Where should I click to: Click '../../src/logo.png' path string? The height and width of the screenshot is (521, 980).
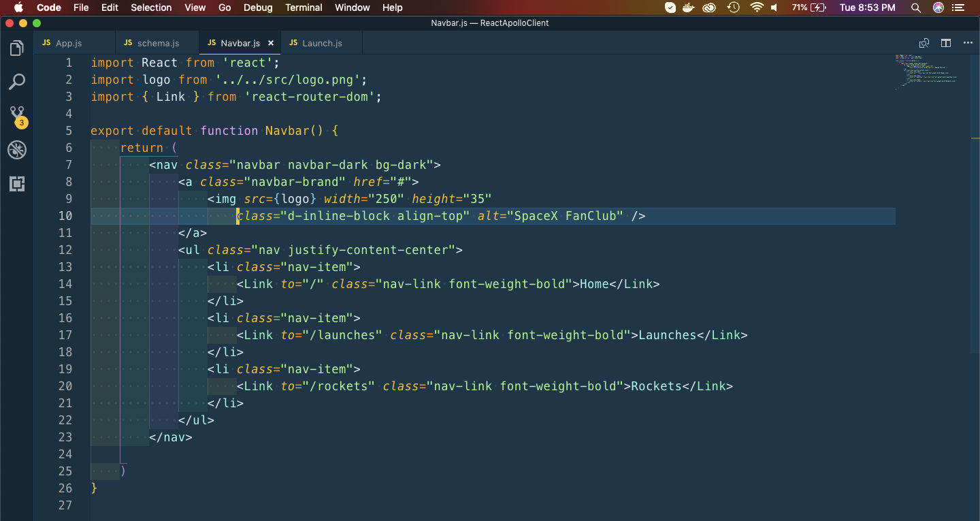point(287,80)
